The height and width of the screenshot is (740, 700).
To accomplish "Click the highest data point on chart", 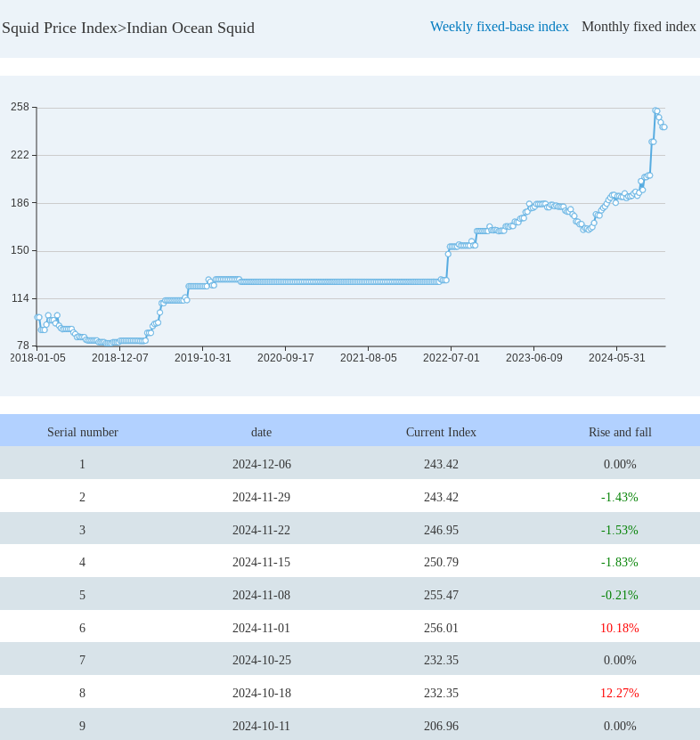I will 655,110.
